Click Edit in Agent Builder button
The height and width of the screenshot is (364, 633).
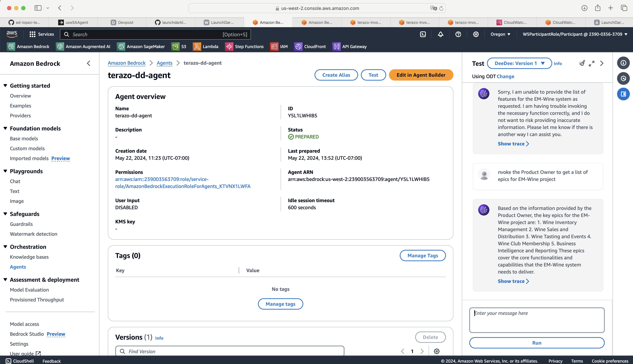(421, 75)
